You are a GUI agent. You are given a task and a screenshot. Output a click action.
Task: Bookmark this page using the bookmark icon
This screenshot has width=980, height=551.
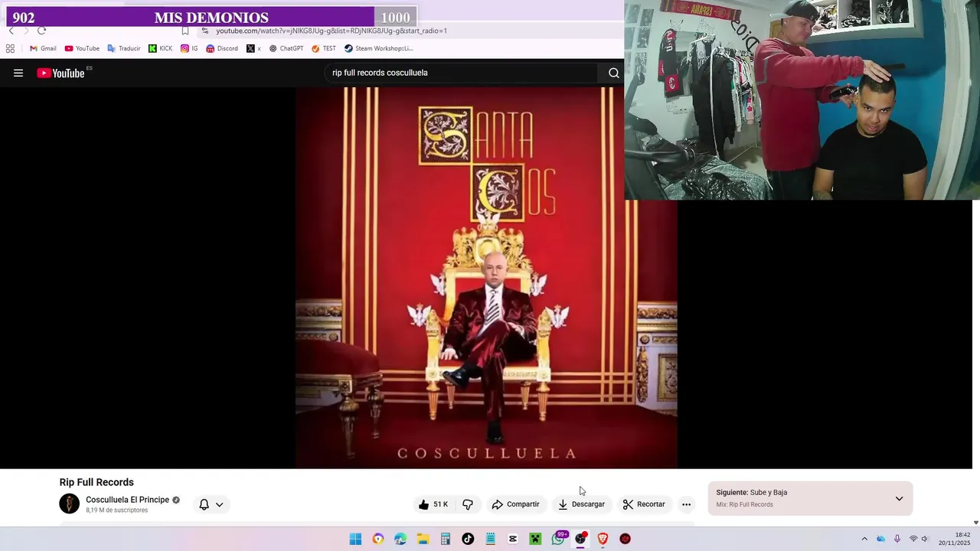[x=185, y=31]
